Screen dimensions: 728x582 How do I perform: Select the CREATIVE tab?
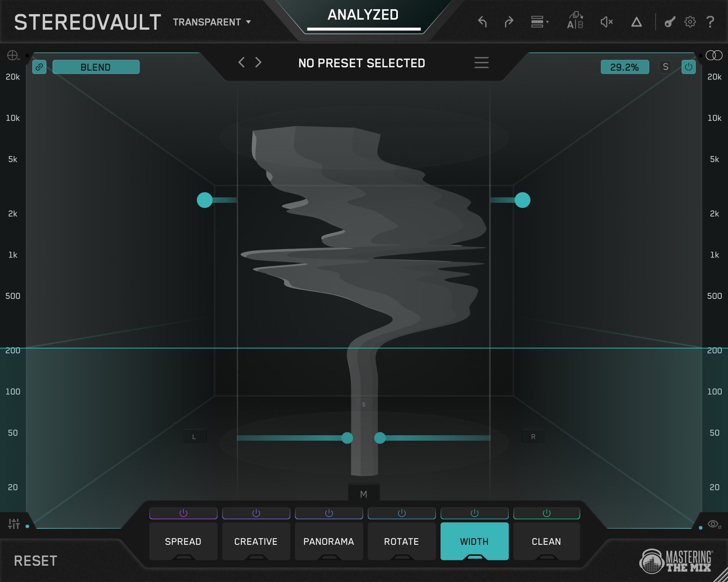click(x=256, y=541)
